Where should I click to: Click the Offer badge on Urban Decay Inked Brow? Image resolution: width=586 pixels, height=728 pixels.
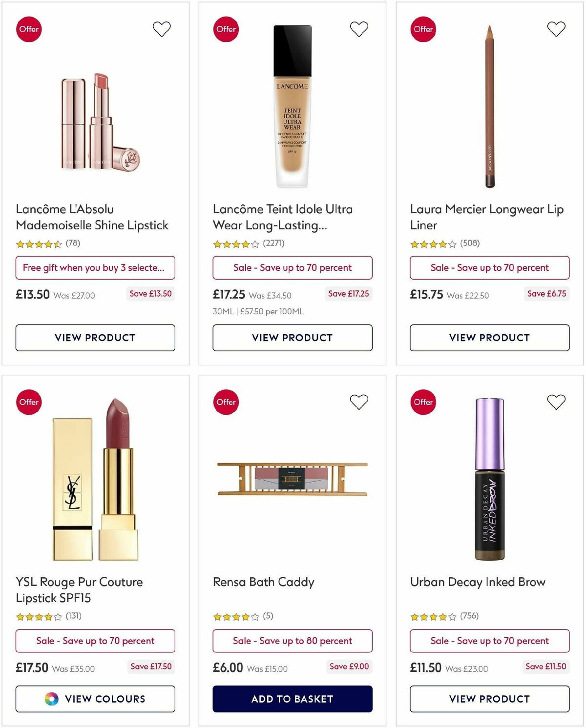(x=423, y=402)
